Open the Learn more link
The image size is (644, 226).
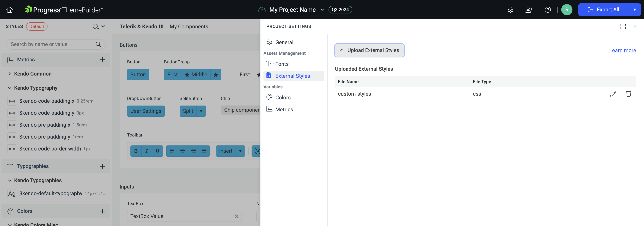pyautogui.click(x=622, y=50)
